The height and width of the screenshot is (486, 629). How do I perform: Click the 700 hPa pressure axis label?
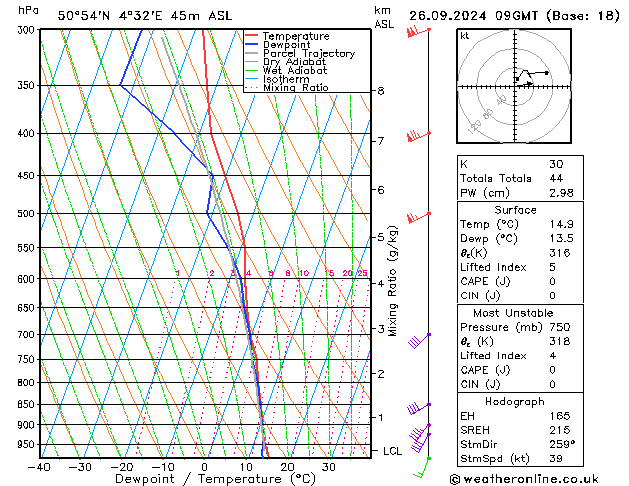28,334
